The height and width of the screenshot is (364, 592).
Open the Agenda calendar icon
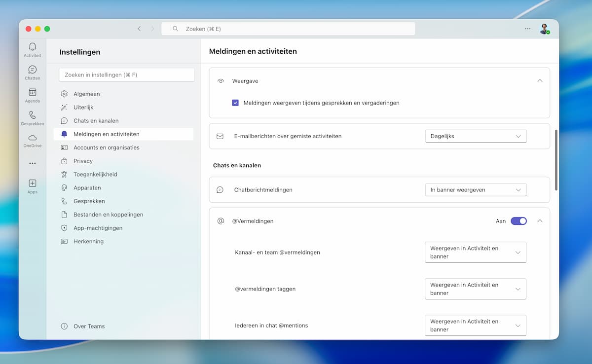point(33,93)
